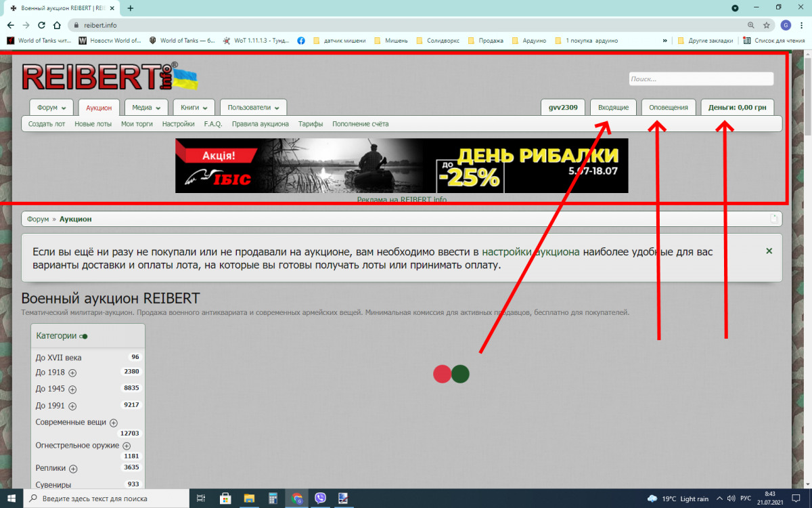Open the Windows notification center
Viewport: 812px width, 508px height.
pyautogui.click(x=796, y=499)
